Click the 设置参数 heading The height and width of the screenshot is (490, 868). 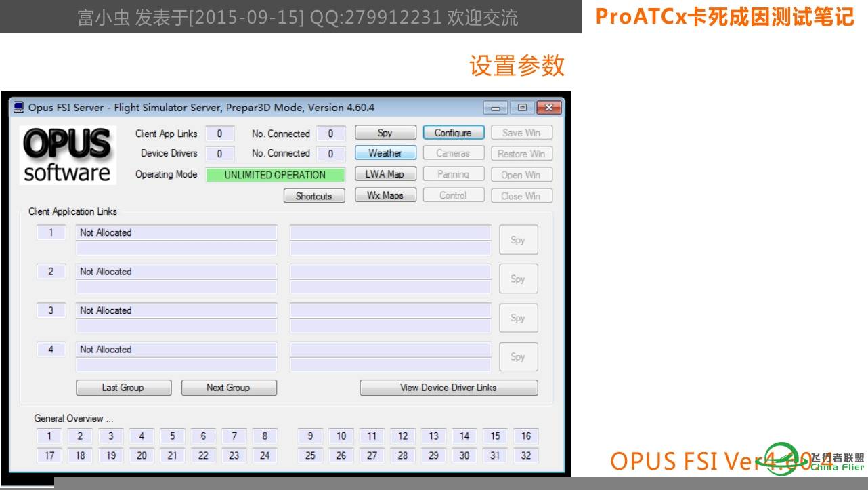click(x=517, y=65)
